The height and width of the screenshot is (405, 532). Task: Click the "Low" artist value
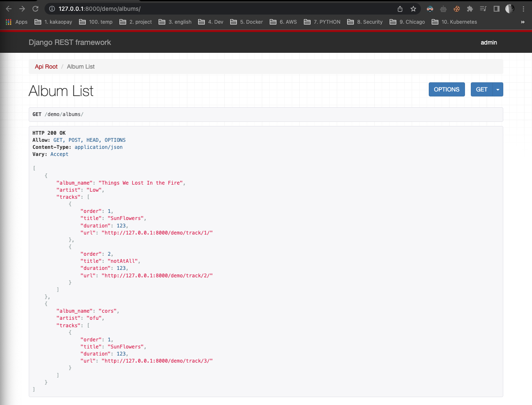[94, 190]
